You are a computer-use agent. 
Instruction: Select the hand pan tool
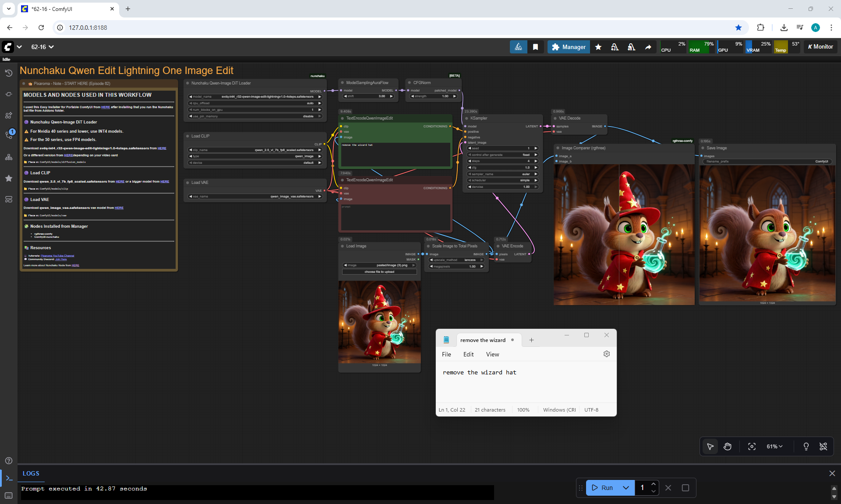tap(728, 446)
